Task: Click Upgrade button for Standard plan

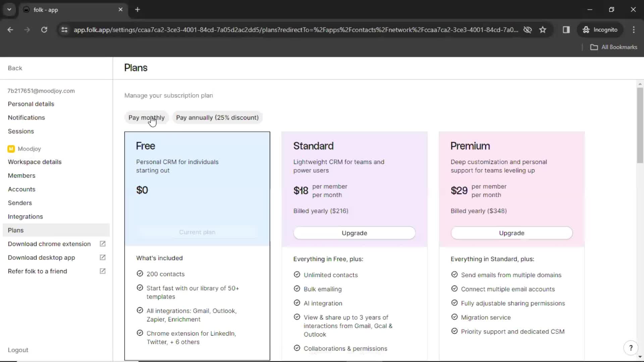Action: (354, 233)
